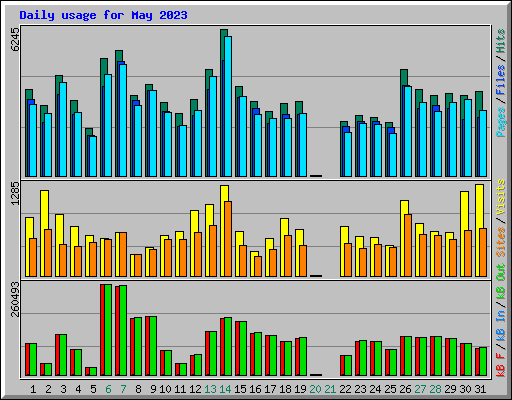
Task: Select day label 2 on x-axis
Action: coord(48,389)
